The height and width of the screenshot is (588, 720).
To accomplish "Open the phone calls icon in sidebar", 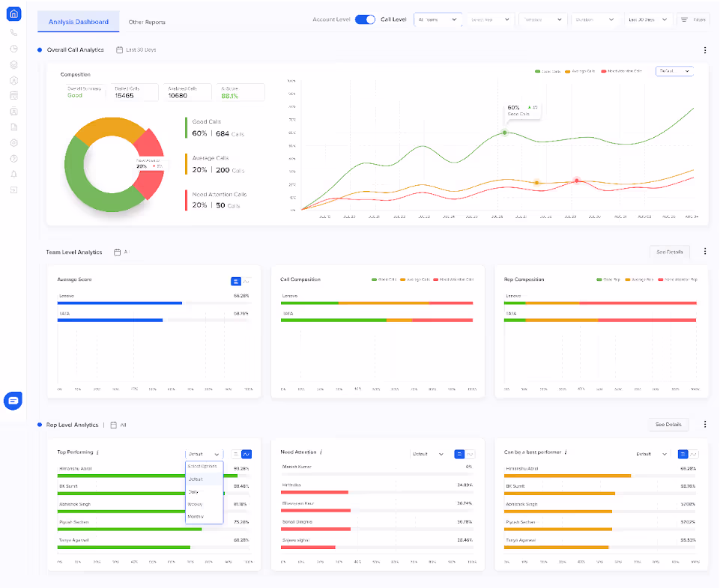I will tap(13, 33).
